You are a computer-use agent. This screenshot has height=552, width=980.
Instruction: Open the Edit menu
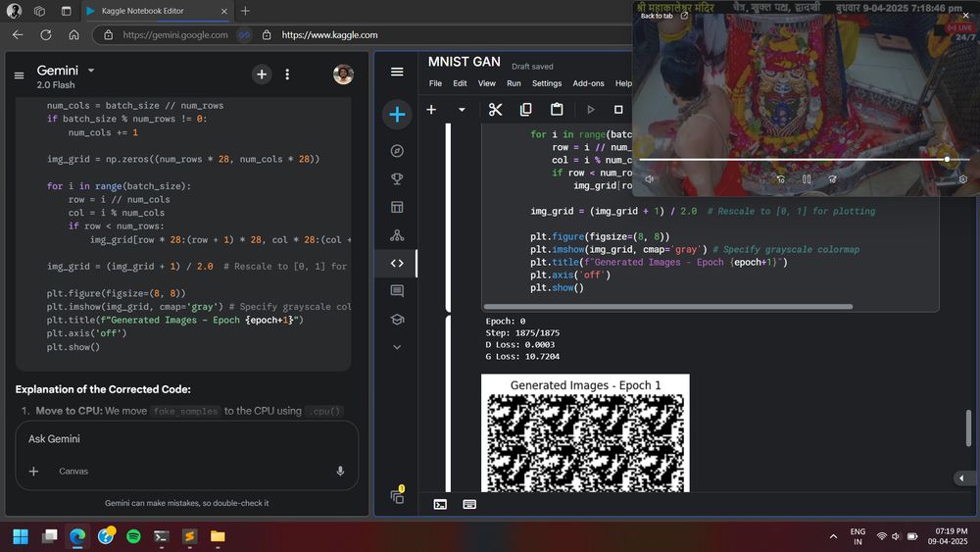click(460, 83)
